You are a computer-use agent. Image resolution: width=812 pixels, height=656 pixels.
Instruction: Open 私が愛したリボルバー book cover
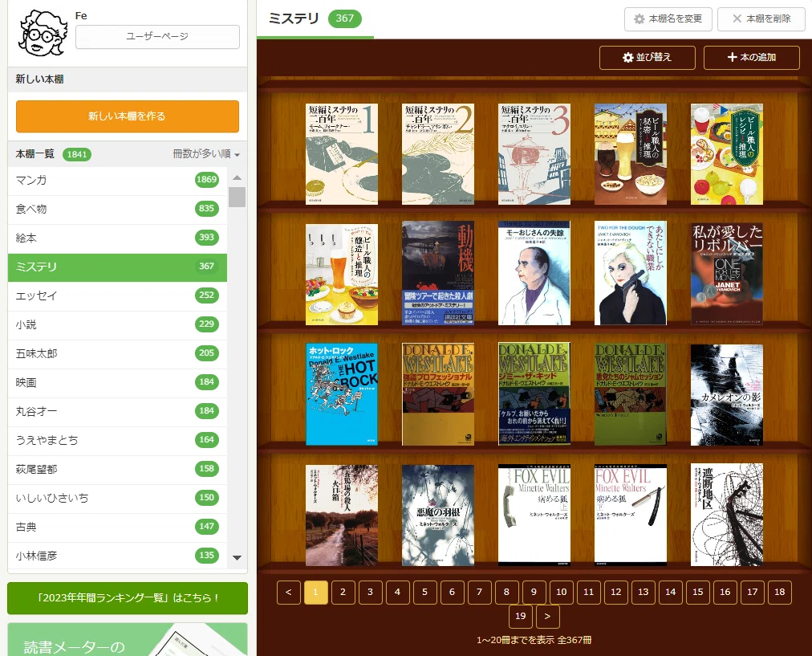727,274
